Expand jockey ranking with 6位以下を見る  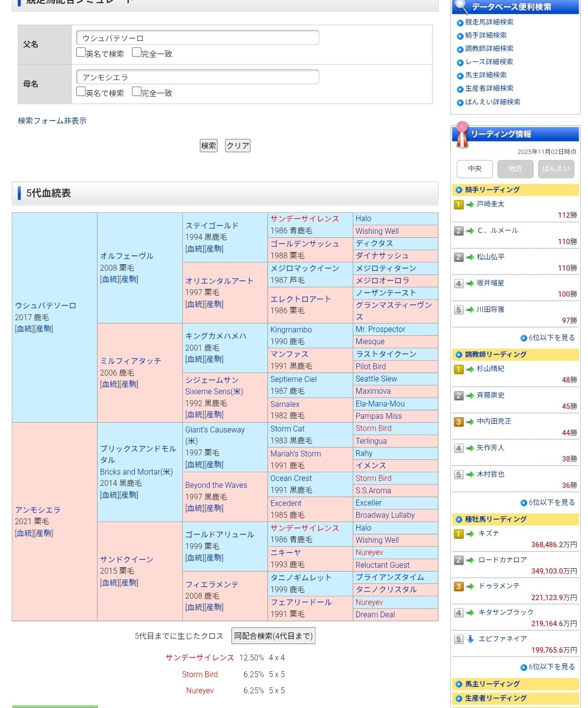coord(547,338)
